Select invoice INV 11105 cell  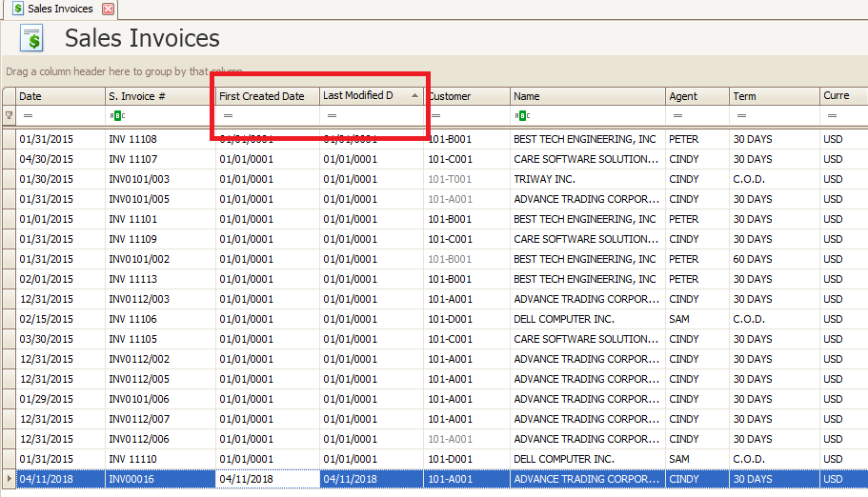click(160, 339)
